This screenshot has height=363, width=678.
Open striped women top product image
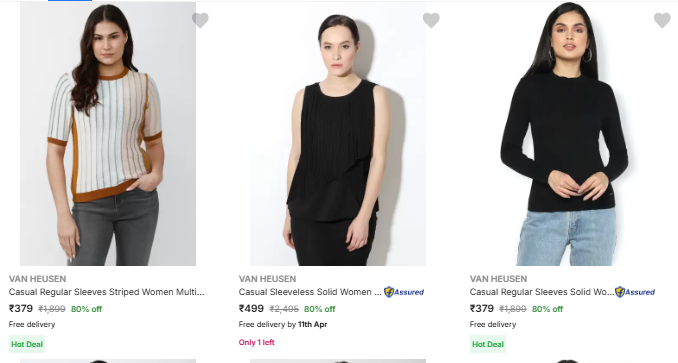(x=108, y=134)
